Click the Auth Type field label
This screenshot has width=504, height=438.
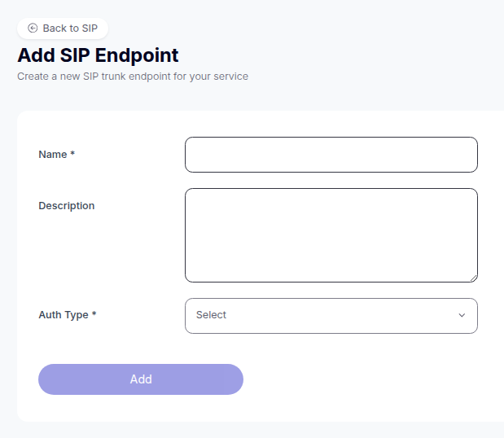coord(63,315)
